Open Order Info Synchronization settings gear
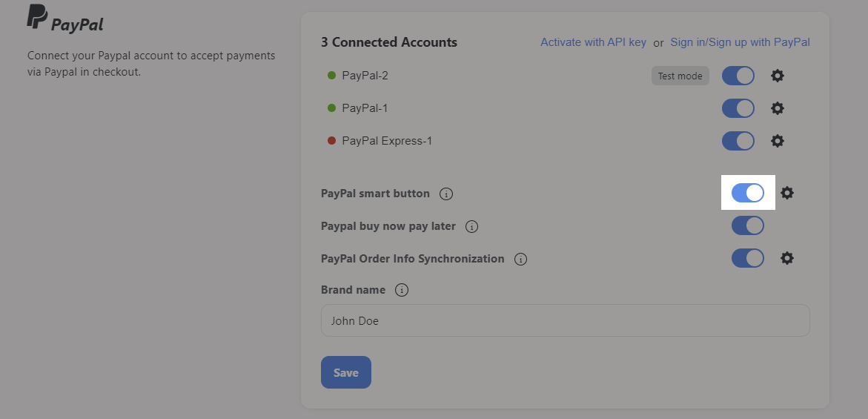This screenshot has width=868, height=419. point(786,259)
